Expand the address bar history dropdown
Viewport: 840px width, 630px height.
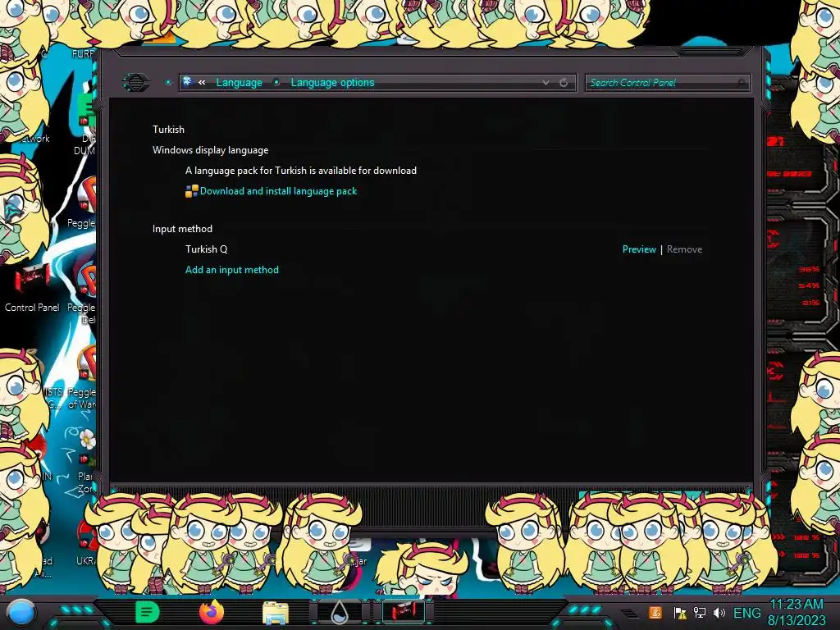pos(546,83)
